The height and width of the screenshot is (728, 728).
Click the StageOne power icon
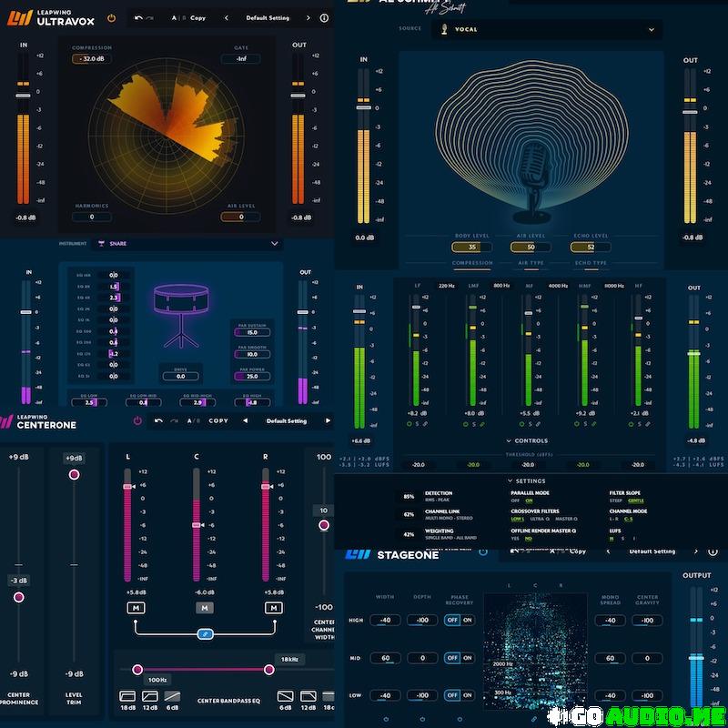click(482, 551)
